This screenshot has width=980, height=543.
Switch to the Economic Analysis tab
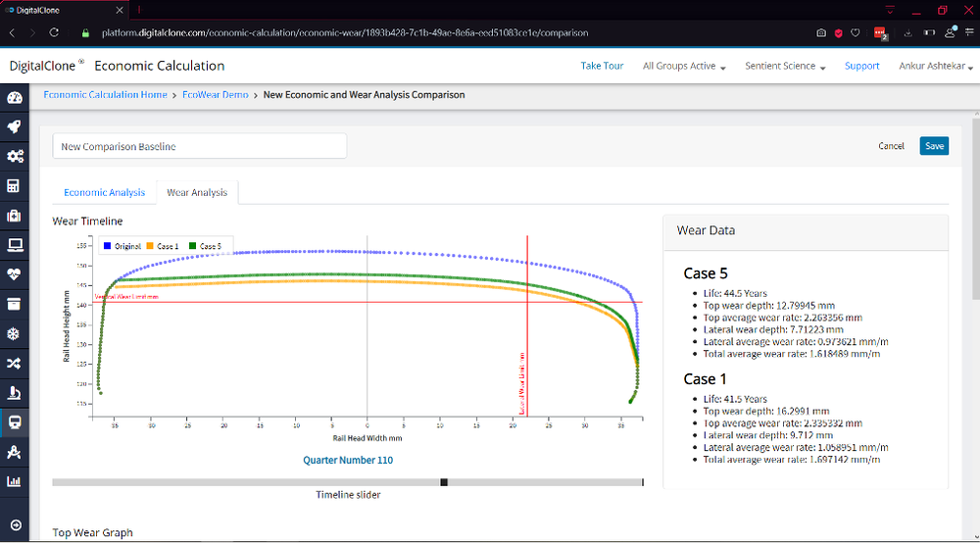pos(105,193)
